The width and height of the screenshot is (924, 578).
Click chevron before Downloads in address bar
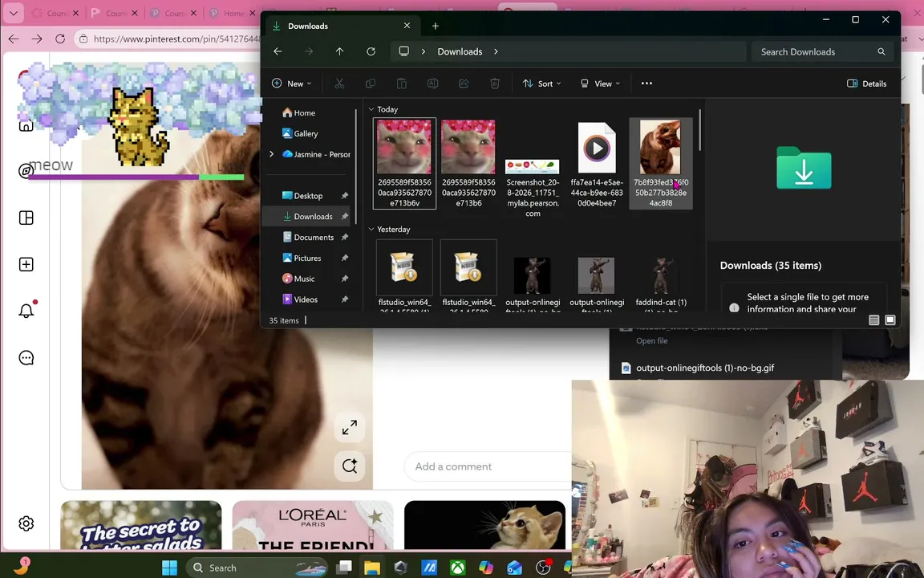click(423, 51)
